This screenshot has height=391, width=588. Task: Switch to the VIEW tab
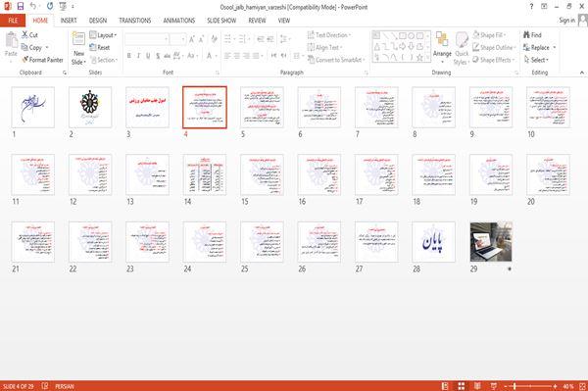click(284, 21)
